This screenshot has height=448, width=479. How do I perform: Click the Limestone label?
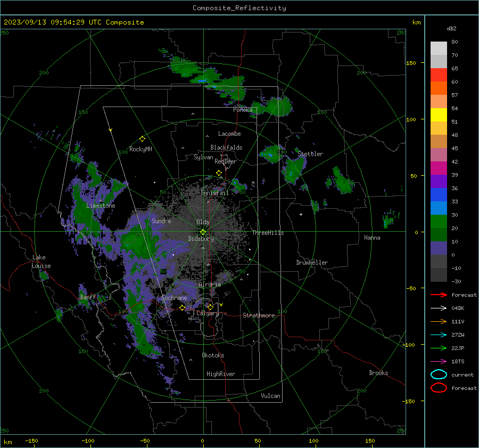pos(101,206)
